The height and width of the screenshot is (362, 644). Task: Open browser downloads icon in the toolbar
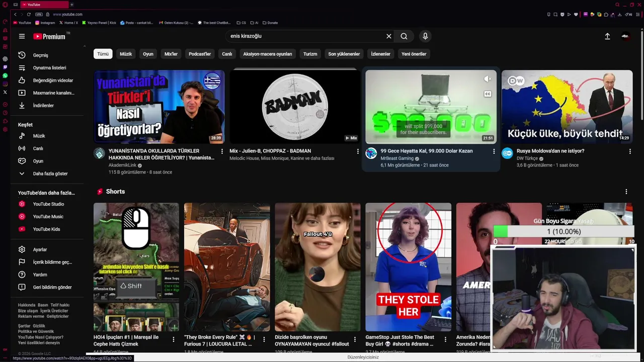[619, 14]
